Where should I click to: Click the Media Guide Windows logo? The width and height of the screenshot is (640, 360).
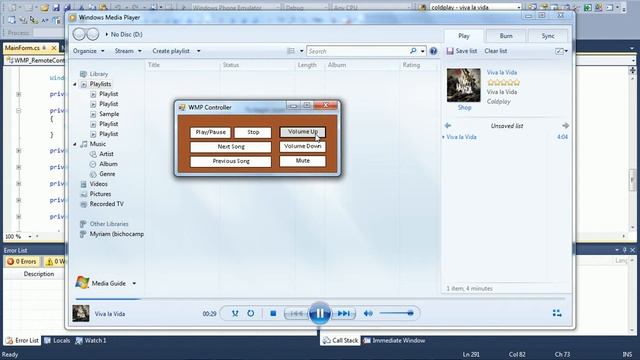[x=82, y=282]
